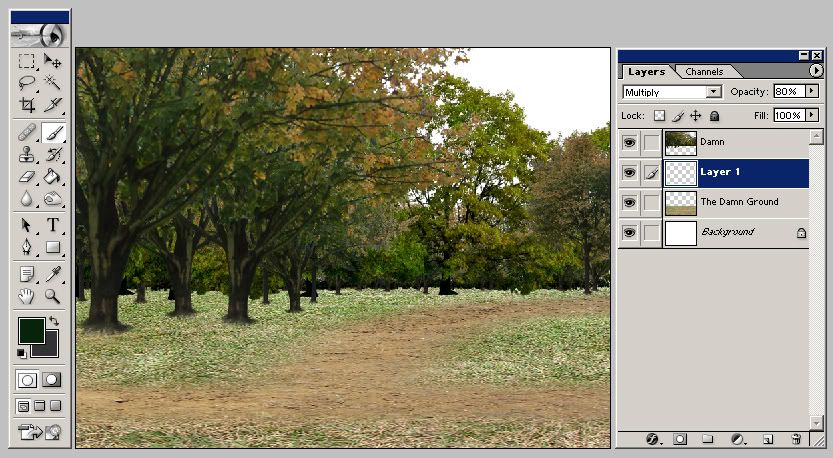Open the Multiply blend mode dropdown
This screenshot has width=833, height=458.
[x=713, y=92]
